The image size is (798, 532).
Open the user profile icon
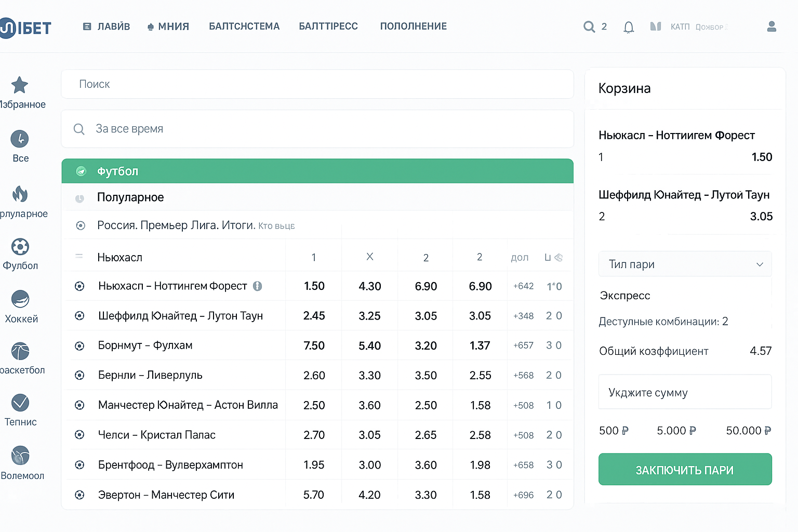772,26
